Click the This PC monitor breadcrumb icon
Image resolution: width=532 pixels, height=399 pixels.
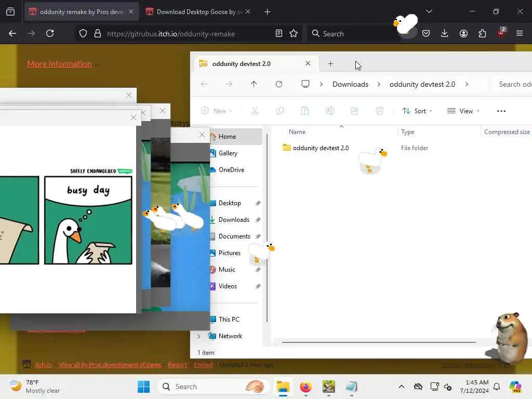(x=305, y=84)
